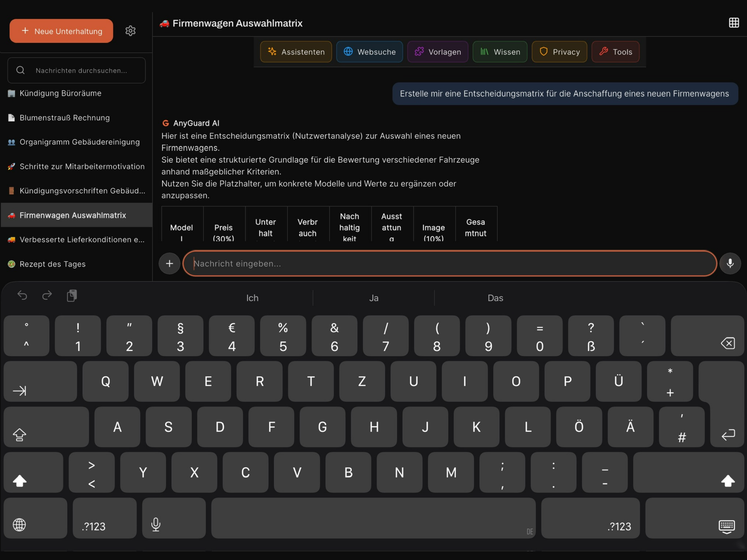Choose the Das word suggestion
The image size is (747, 560).
(495, 298)
